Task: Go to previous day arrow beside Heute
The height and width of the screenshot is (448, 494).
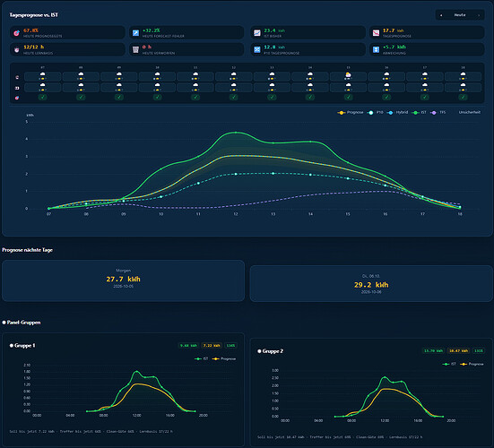Action: tap(441, 15)
